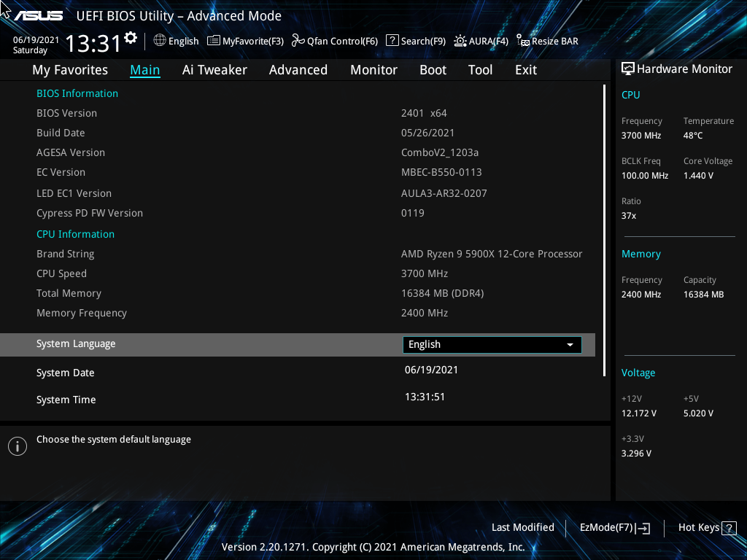747x560 pixels.
Task: Expand the English language selector arrow
Action: coord(570,344)
